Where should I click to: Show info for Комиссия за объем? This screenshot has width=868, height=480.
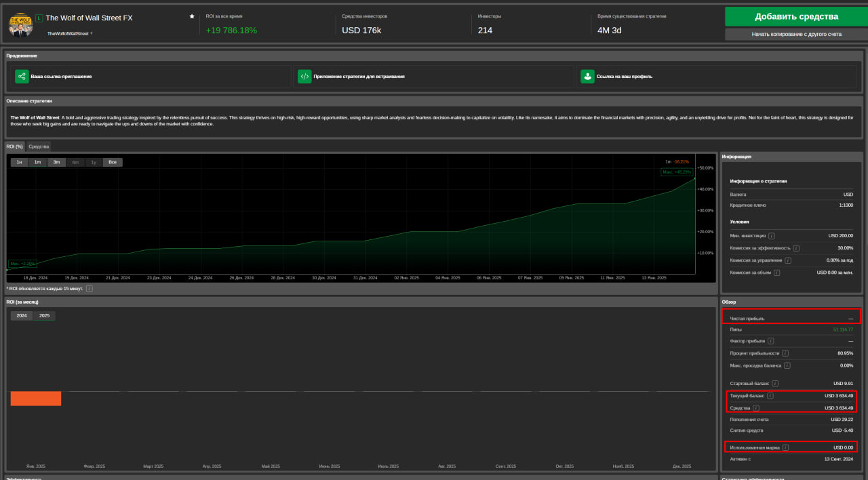[776, 273]
